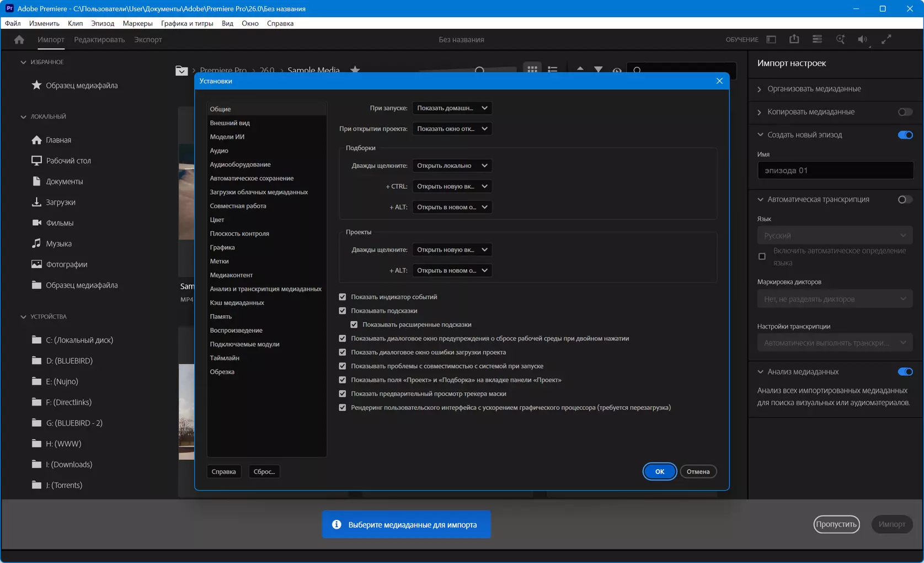
Task: Open the Графика и титры menu
Action: coord(187,23)
